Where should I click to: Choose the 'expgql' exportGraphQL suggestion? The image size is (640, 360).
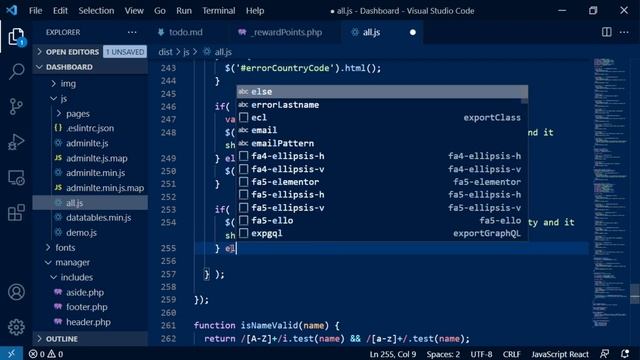point(382,233)
